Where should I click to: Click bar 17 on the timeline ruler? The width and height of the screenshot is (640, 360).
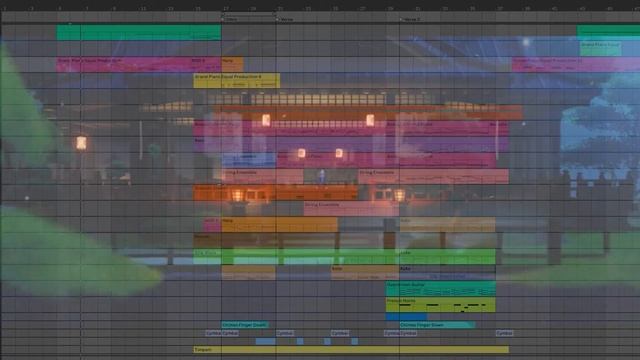(x=226, y=8)
